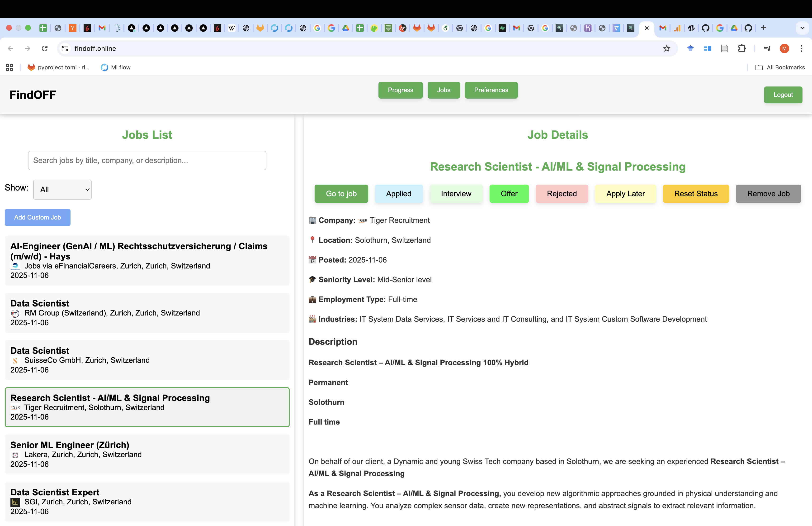Focus the job search input field
The height and width of the screenshot is (526, 812).
click(147, 160)
